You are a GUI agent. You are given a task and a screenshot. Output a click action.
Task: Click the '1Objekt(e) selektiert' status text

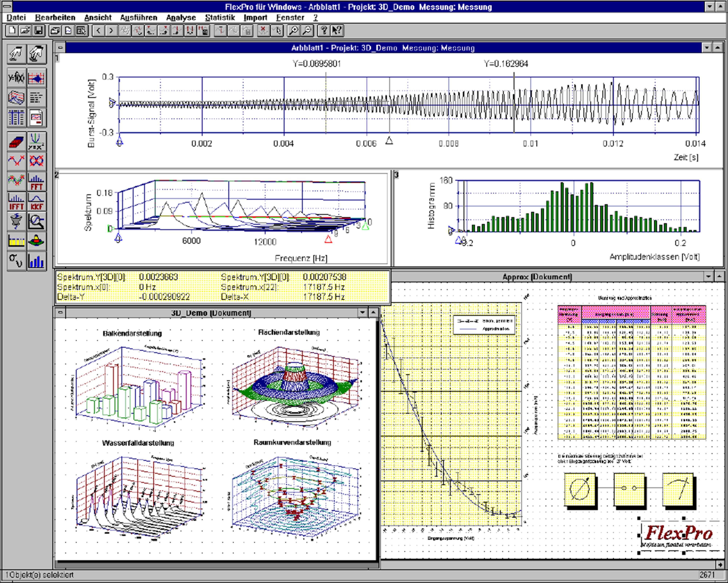coord(39,575)
